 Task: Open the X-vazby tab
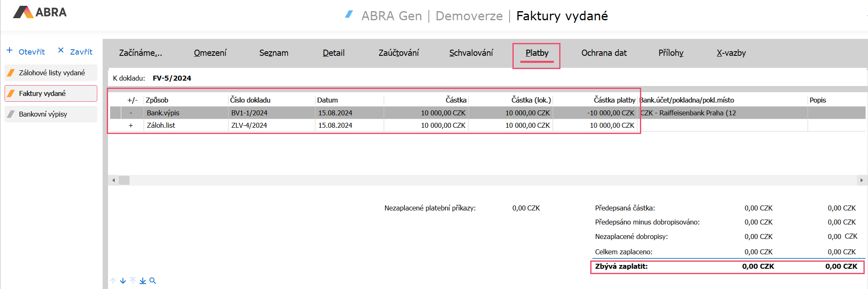pos(731,53)
